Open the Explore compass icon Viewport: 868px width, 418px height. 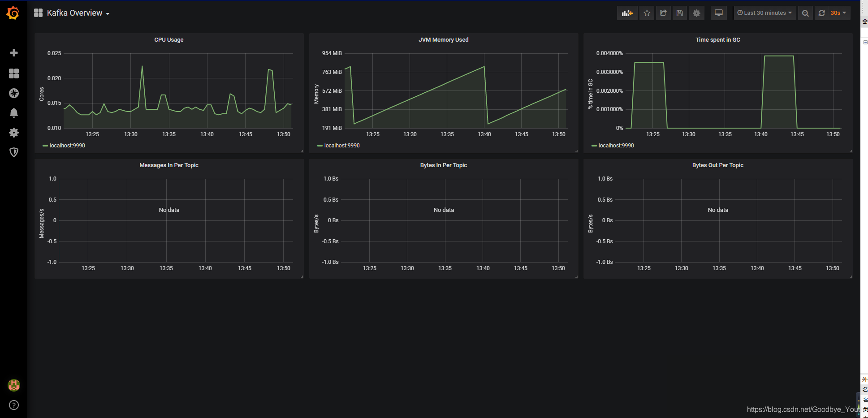pos(14,93)
